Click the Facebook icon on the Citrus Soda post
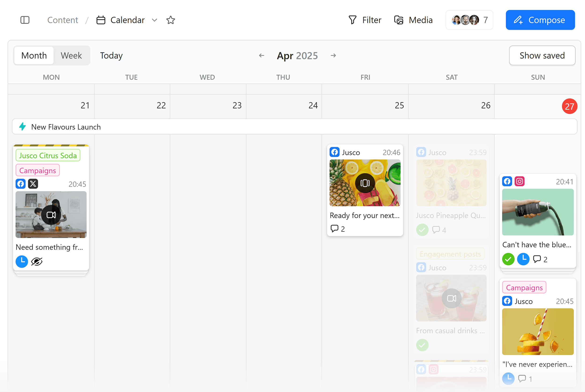The width and height of the screenshot is (585, 392). point(21,184)
